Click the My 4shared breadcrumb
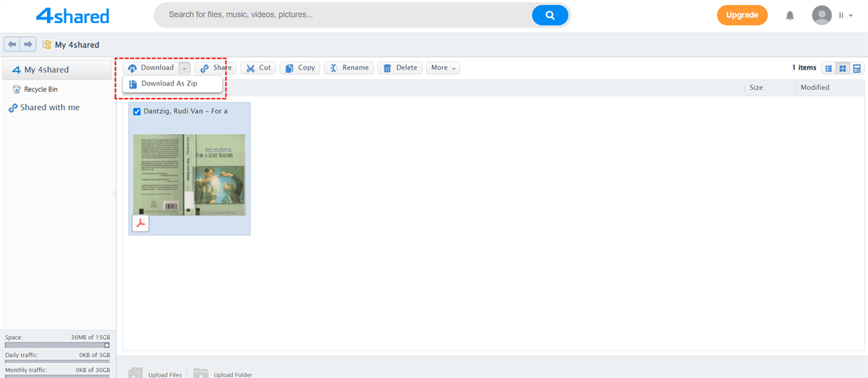Screen dimensions: 868x378 click(x=77, y=45)
